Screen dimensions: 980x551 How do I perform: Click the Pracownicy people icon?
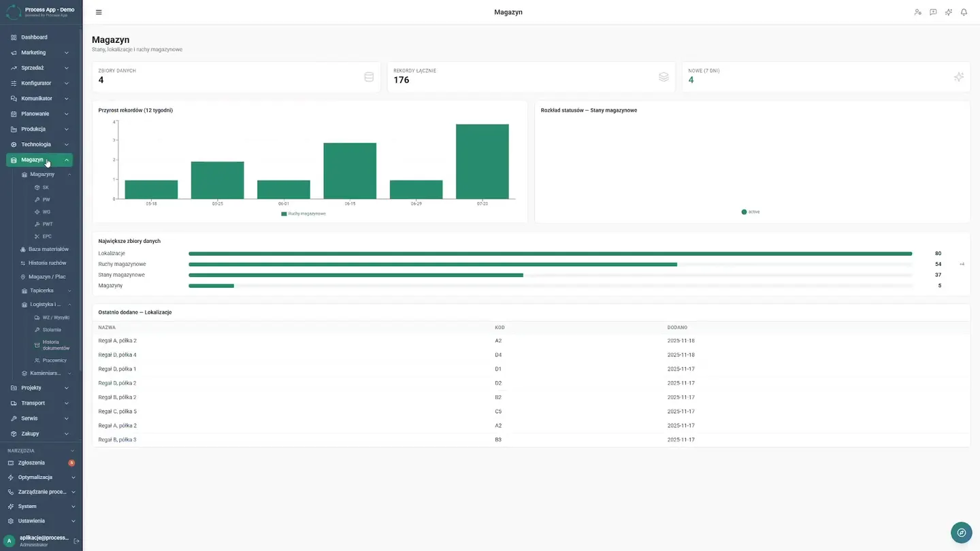[37, 361]
